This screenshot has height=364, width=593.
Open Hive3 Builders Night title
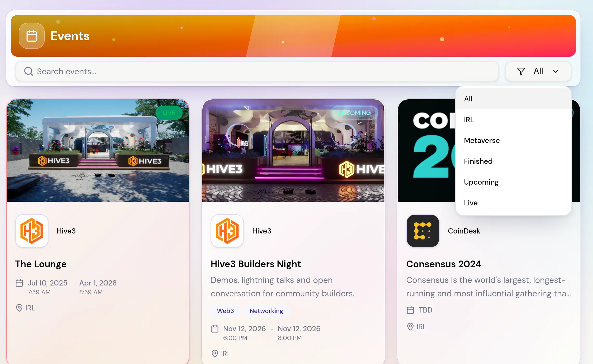coord(256,264)
